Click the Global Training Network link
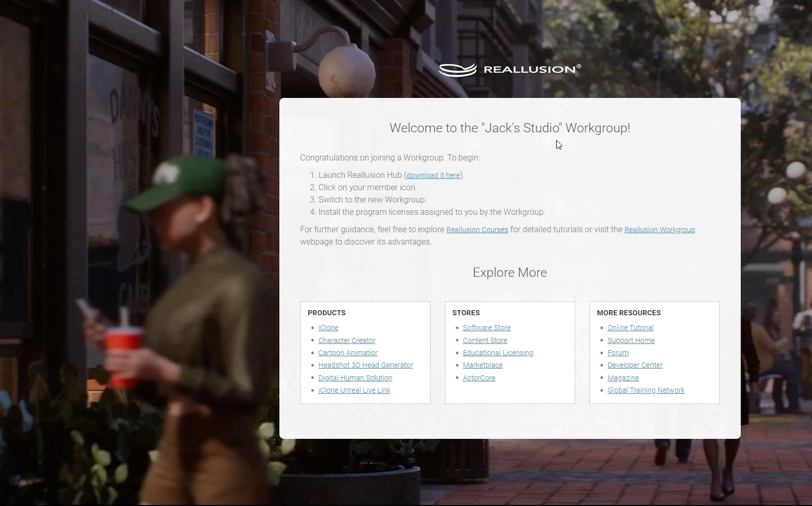This screenshot has width=812, height=506. pos(645,390)
